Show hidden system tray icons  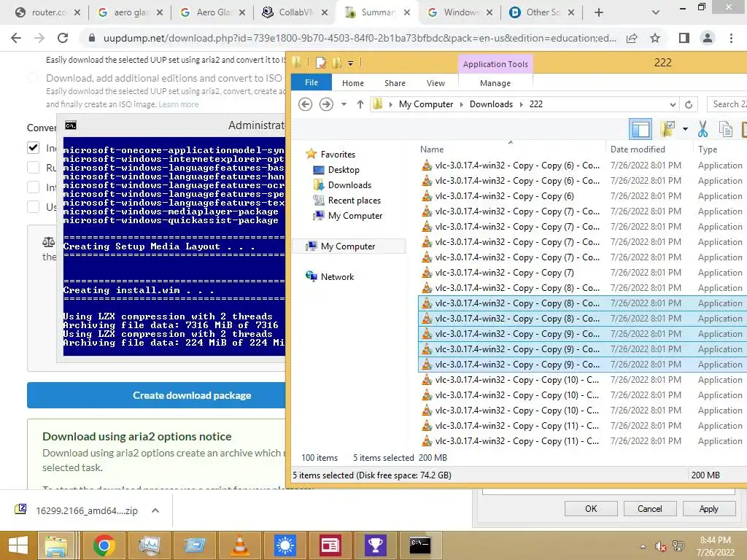pos(643,546)
